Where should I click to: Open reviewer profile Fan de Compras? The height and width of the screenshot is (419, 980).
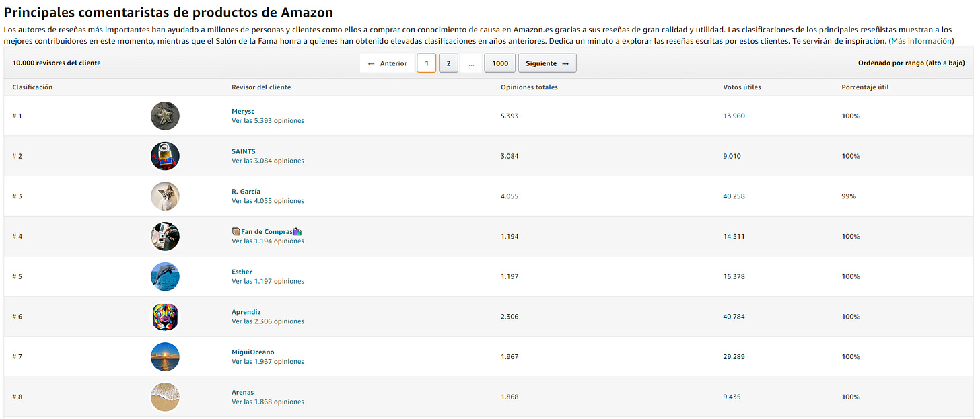click(x=267, y=231)
